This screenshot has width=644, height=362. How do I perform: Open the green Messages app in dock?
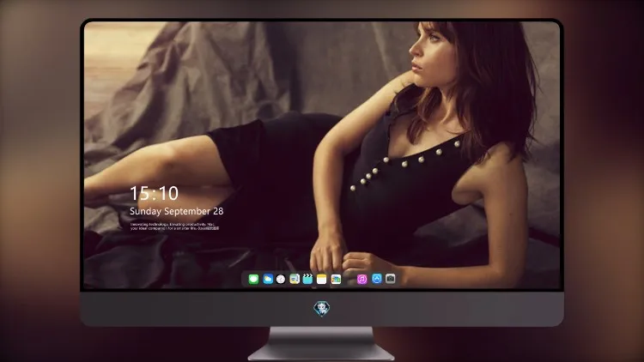(253, 280)
